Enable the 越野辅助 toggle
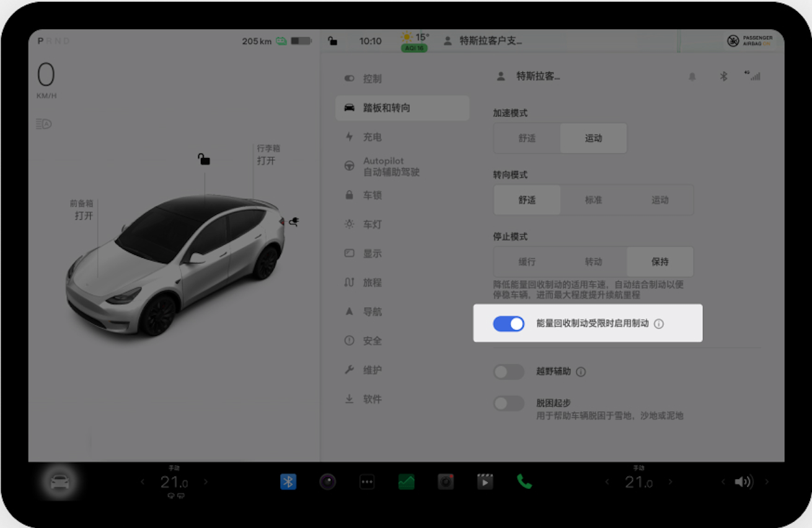This screenshot has width=812, height=528. (x=508, y=372)
